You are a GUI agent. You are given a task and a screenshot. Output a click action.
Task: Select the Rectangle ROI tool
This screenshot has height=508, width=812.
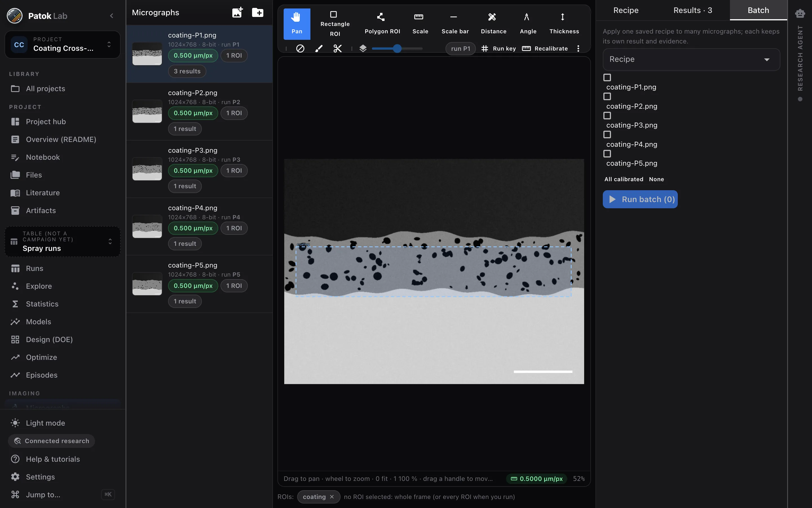click(335, 23)
